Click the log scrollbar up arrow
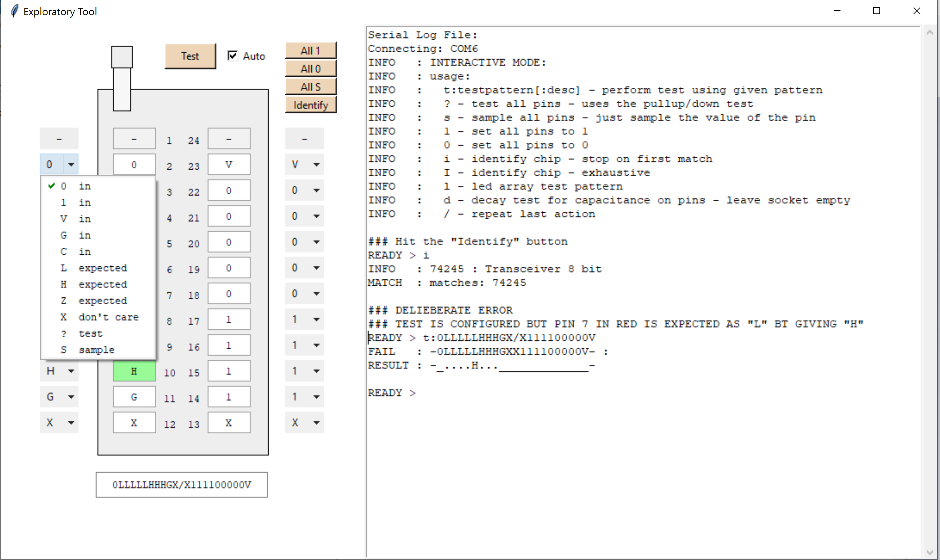The image size is (940, 560). (930, 33)
